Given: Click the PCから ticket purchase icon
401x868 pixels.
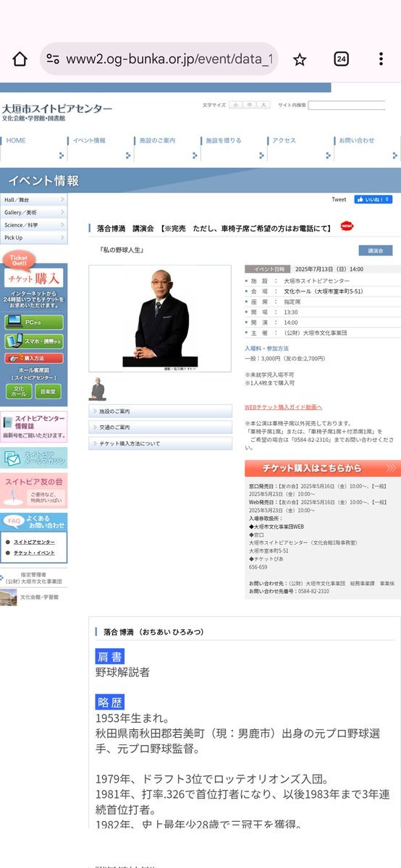Looking at the screenshot, I should [33, 322].
